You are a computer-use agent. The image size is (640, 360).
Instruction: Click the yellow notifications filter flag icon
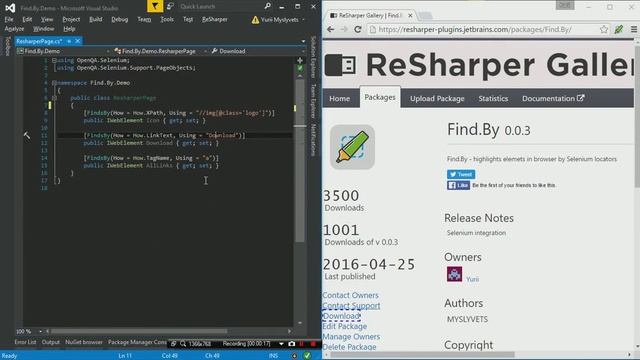[x=155, y=6]
